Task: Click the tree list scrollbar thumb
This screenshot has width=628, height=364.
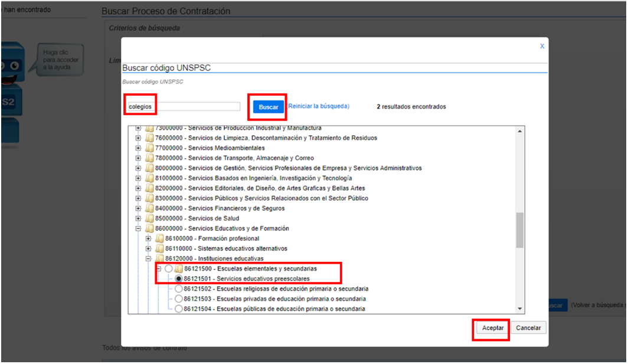Action: coord(520,230)
